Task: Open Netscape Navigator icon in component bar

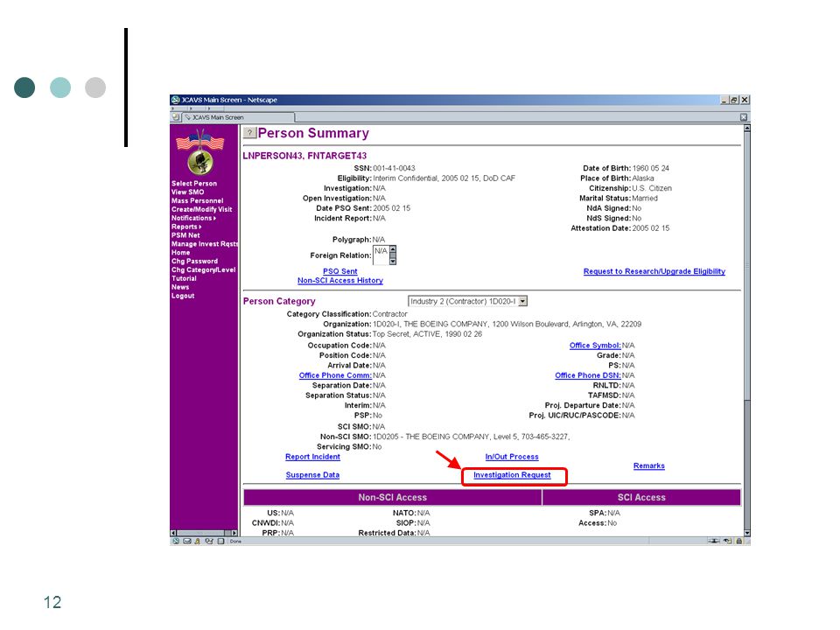Action: click(176, 541)
